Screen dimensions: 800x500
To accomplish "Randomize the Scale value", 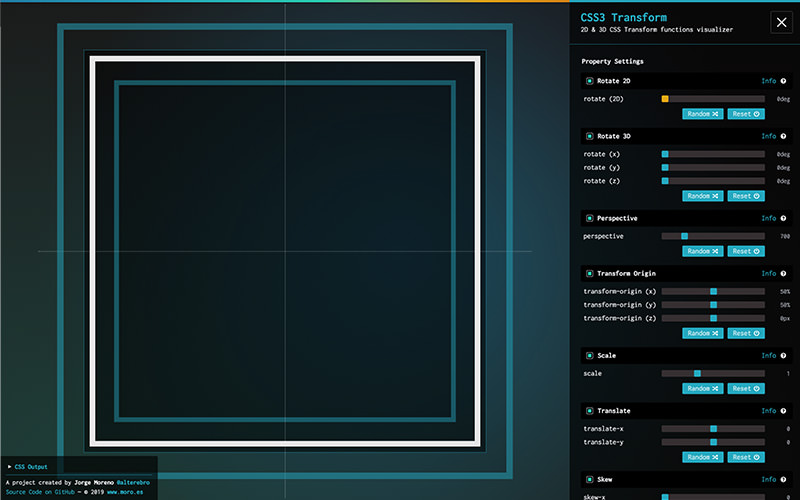I will point(703,388).
